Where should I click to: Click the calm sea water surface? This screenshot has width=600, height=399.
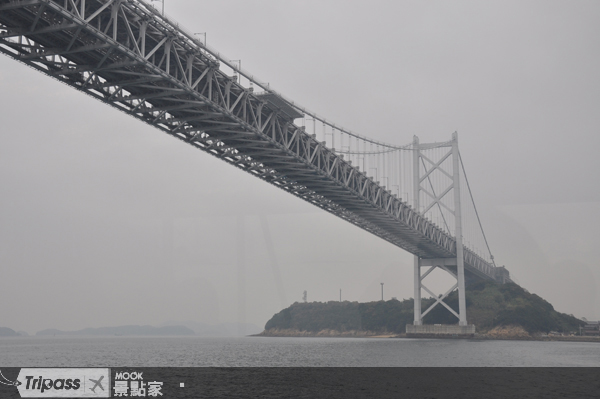[x=300, y=351]
